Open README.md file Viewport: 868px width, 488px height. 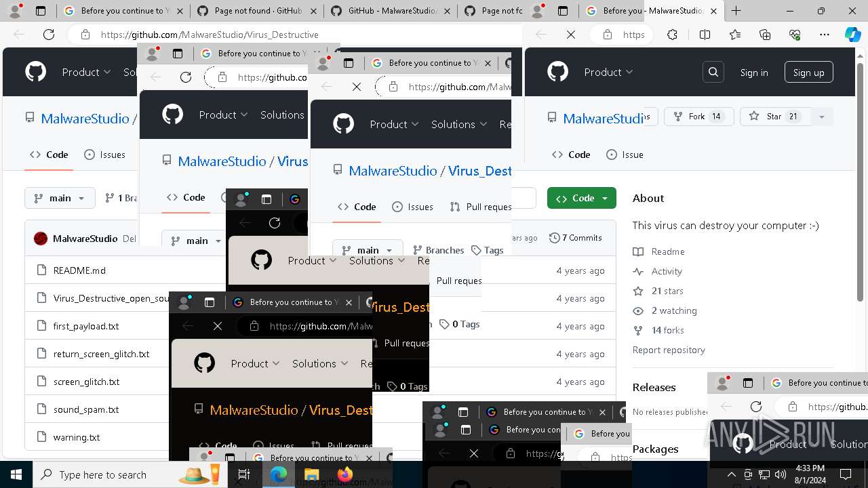[x=79, y=270]
